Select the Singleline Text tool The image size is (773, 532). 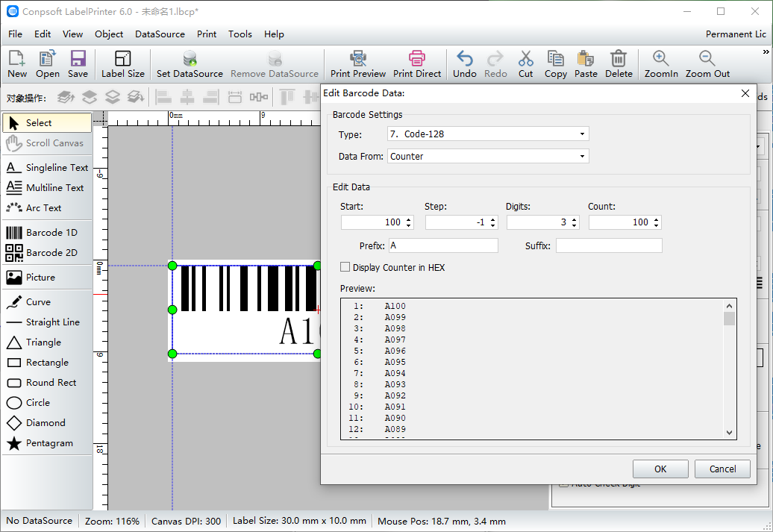pyautogui.click(x=47, y=168)
